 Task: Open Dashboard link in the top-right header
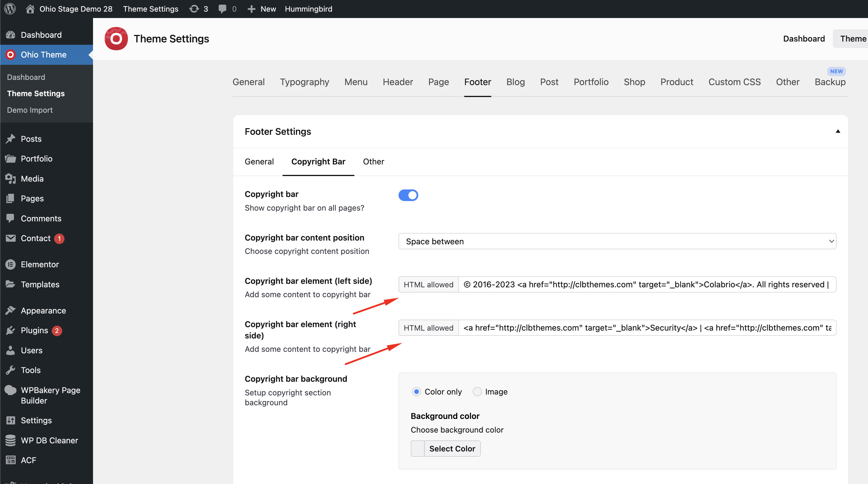(804, 39)
